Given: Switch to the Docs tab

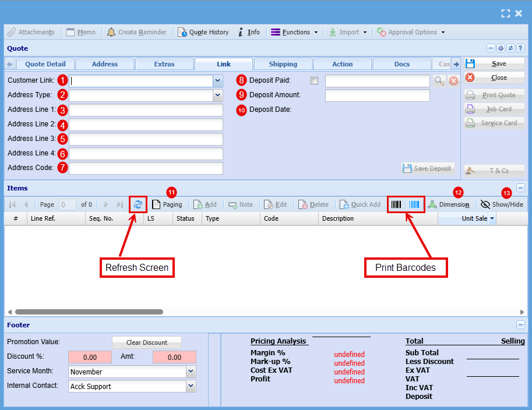Looking at the screenshot, I should point(401,64).
